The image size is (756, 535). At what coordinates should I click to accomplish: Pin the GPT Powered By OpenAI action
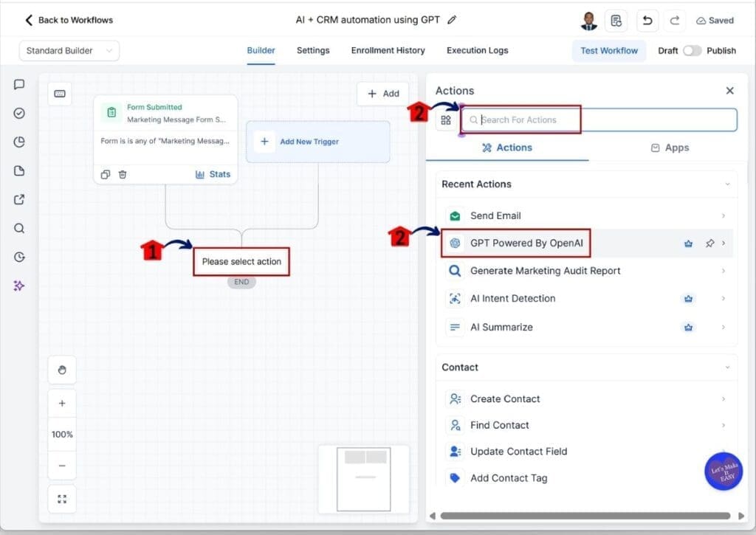coord(709,244)
